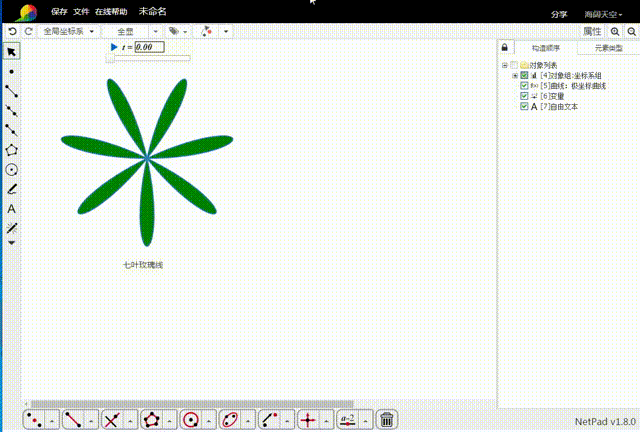Uncheck visibility of [6]变量

pyautogui.click(x=524, y=96)
